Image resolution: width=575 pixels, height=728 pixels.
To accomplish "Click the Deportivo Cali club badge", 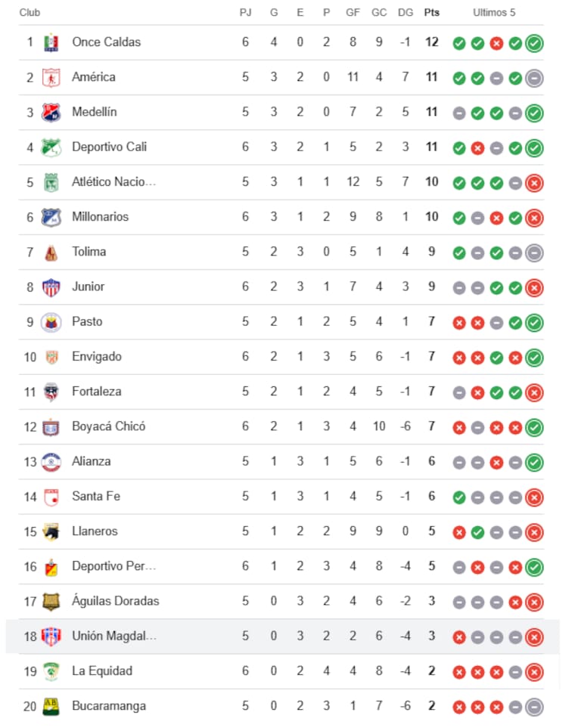I will click(x=51, y=147).
